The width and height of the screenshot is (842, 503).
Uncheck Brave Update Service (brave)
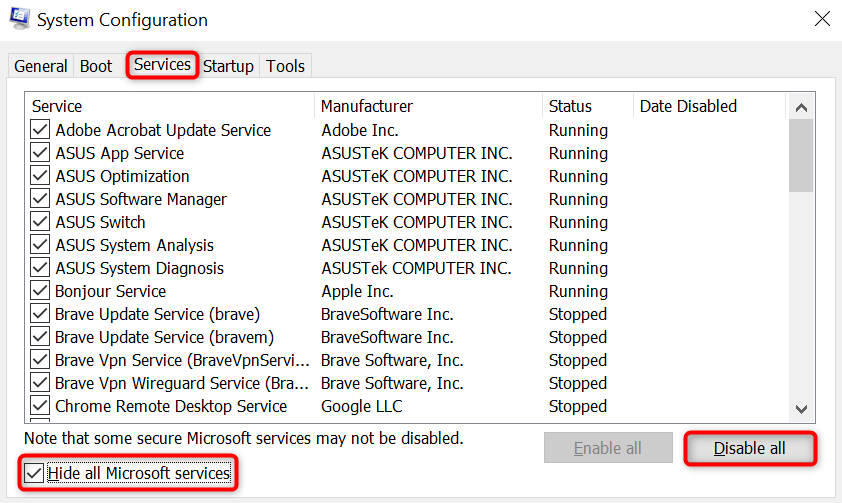40,314
